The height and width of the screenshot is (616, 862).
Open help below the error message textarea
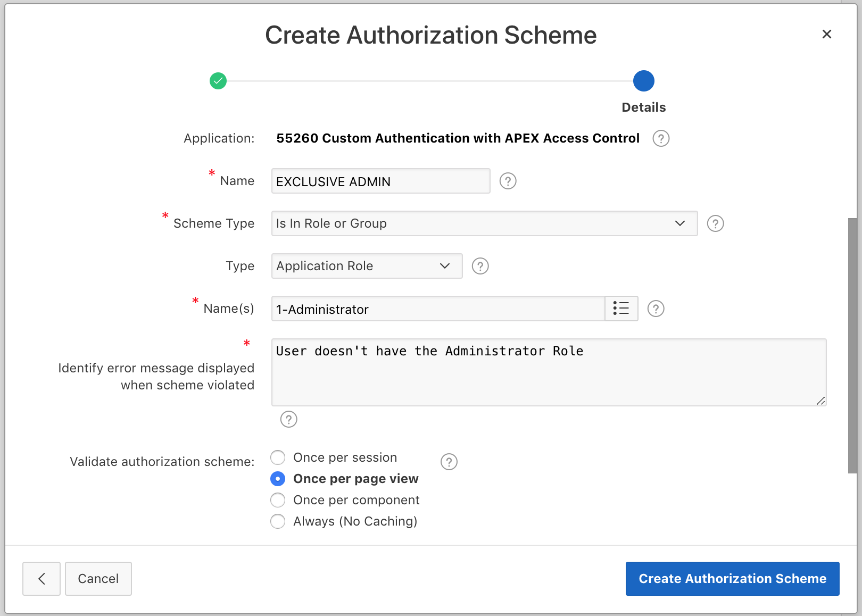(x=288, y=419)
